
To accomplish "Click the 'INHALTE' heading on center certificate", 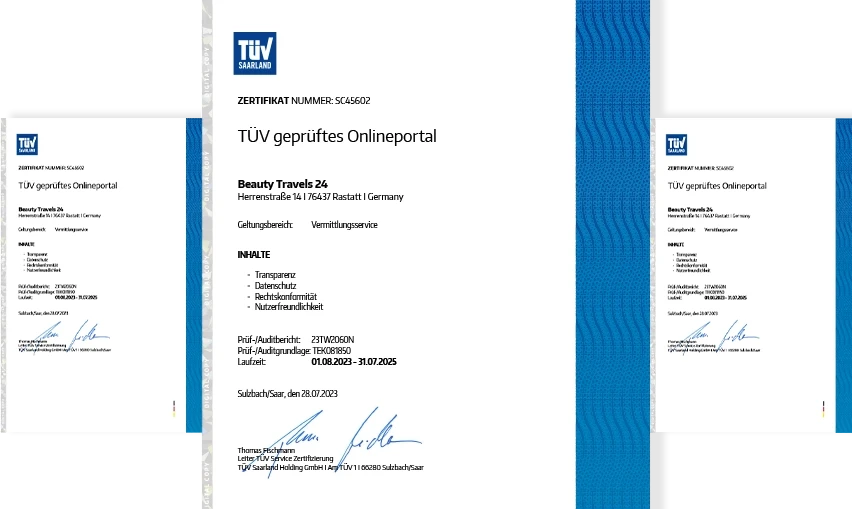I will [254, 255].
